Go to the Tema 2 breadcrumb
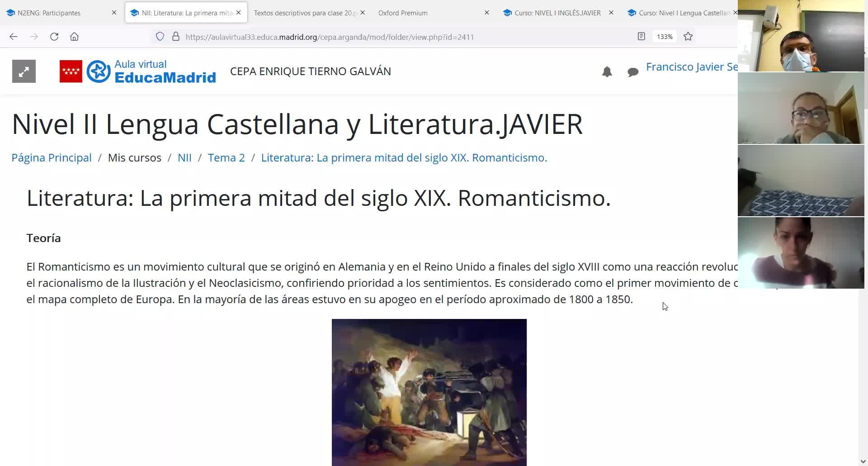The image size is (868, 466). 226,157
